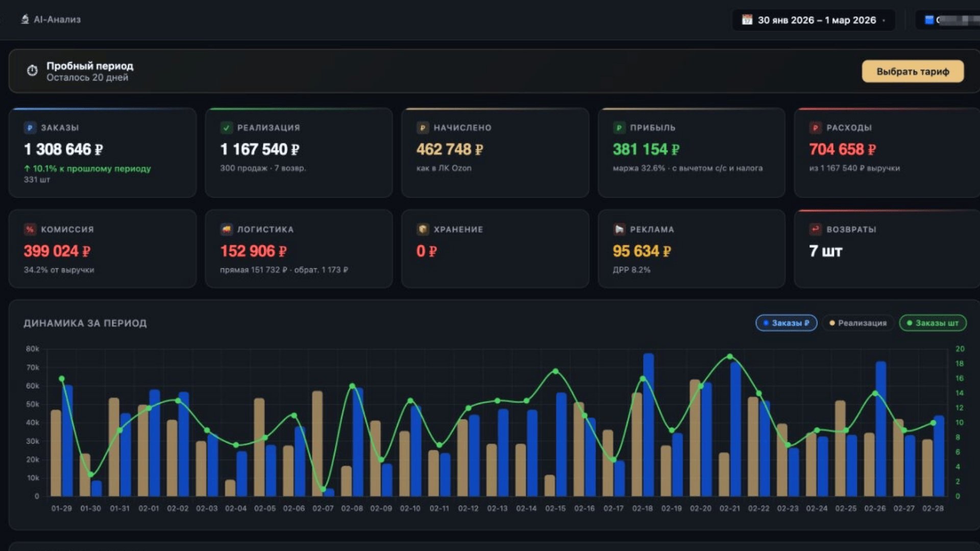
Task: Click the Реализация green checkmark icon
Action: (x=226, y=128)
